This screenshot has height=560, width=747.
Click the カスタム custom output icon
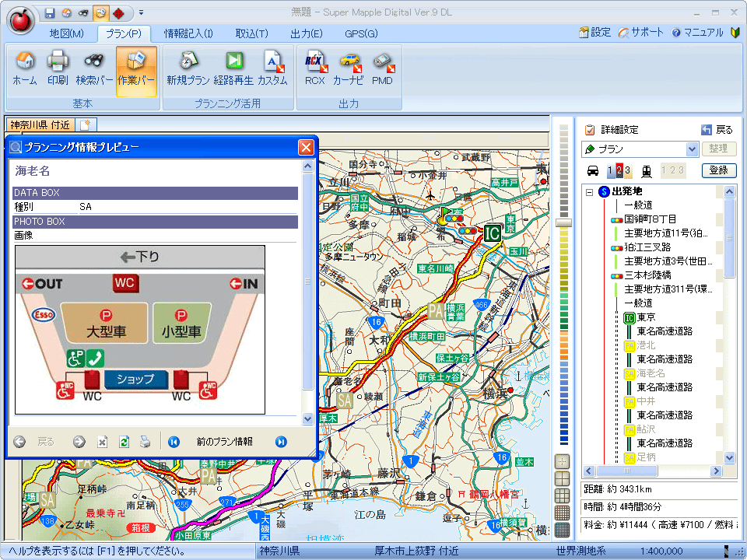tap(272, 68)
